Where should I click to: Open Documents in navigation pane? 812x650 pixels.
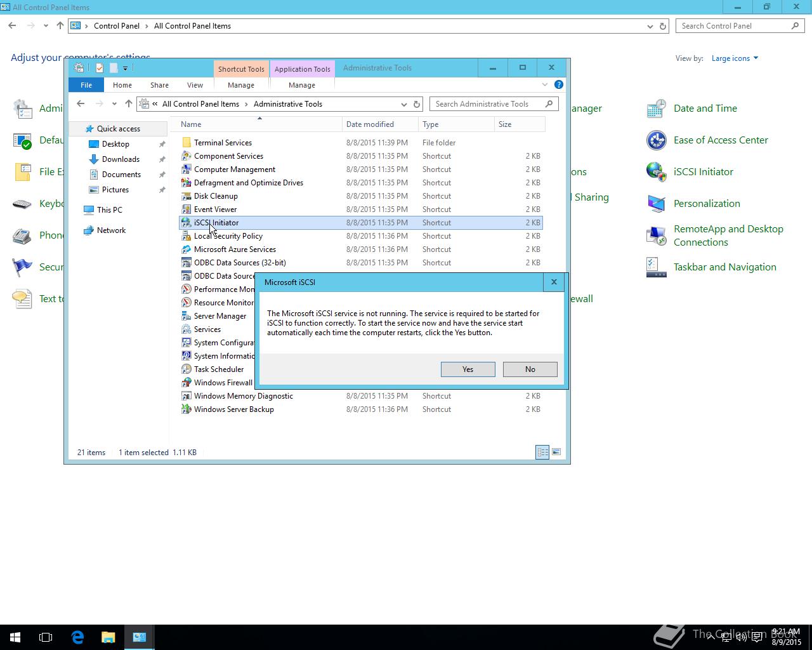click(x=121, y=175)
